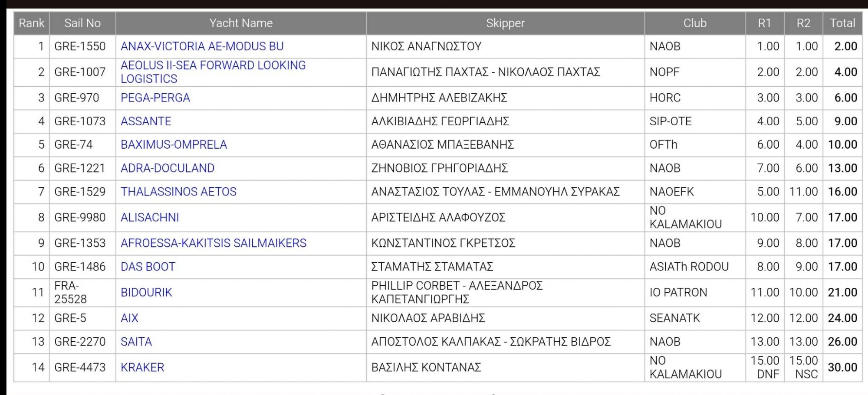Click the PEGA-PERGA yacht link
The width and height of the screenshot is (868, 395).
tap(155, 98)
